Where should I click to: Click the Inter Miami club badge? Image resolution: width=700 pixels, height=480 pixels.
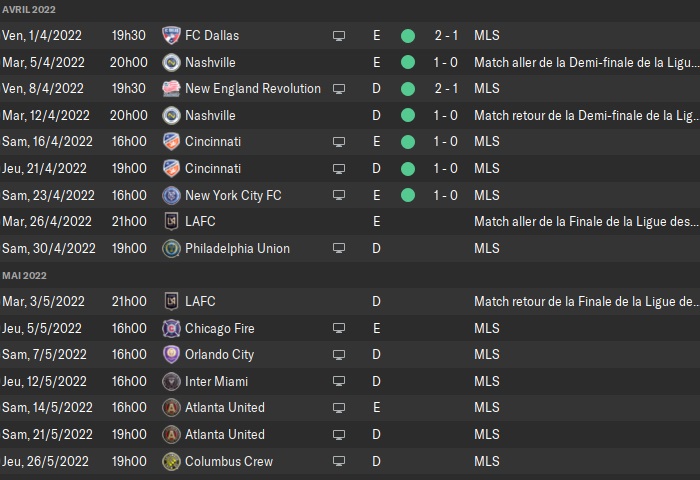pyautogui.click(x=171, y=381)
